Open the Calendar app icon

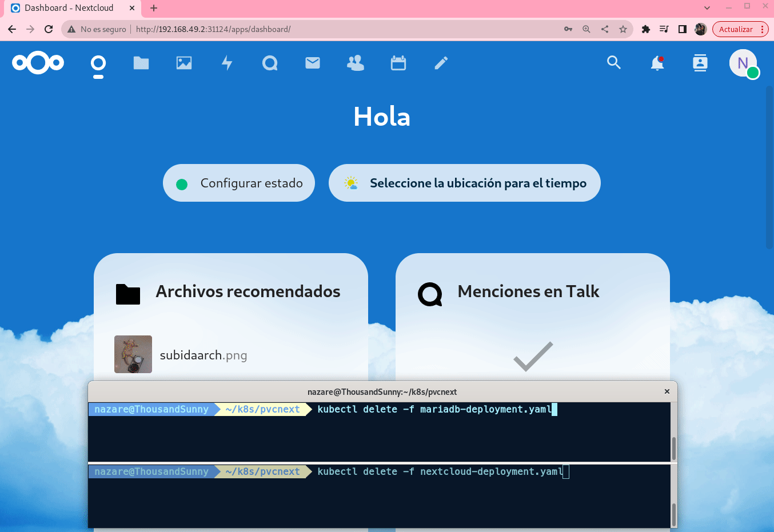pyautogui.click(x=398, y=63)
